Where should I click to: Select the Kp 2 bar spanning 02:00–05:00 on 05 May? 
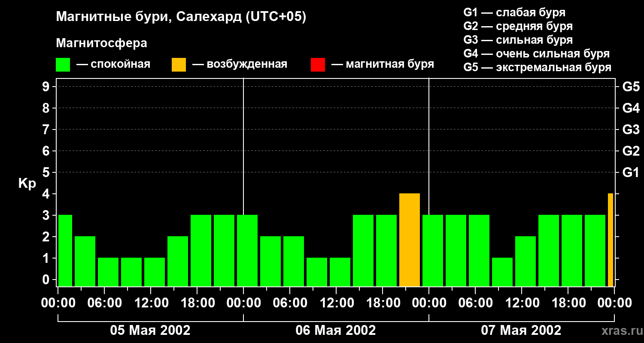pyautogui.click(x=85, y=262)
